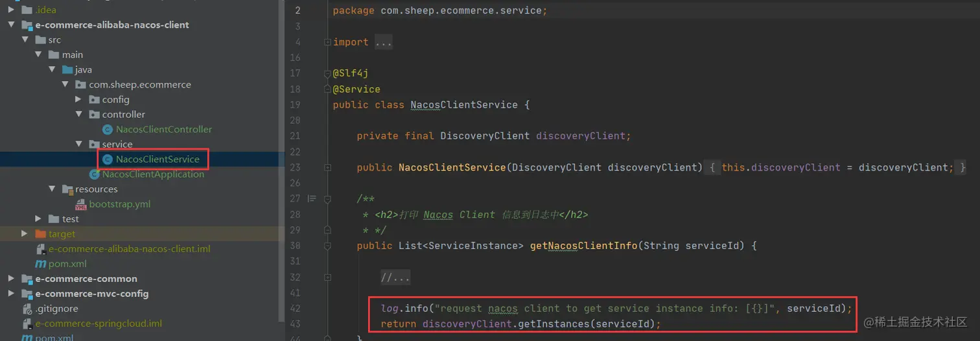Click the project tree vertical scrollbar

click(x=281, y=162)
